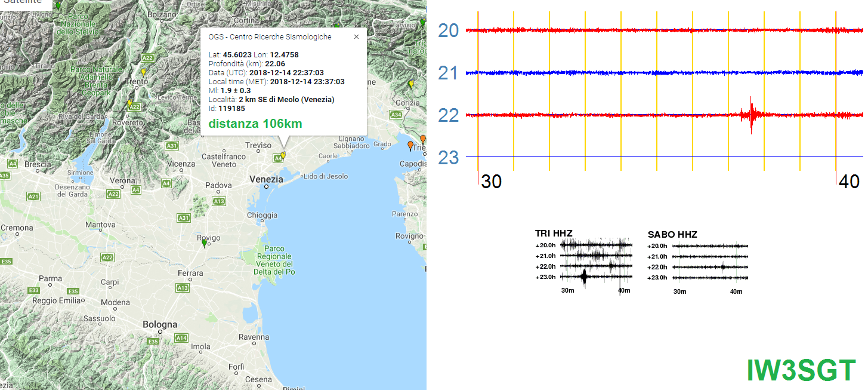Click the minute 40 axis label
Screen dimensions: 868x390
pyautogui.click(x=849, y=182)
